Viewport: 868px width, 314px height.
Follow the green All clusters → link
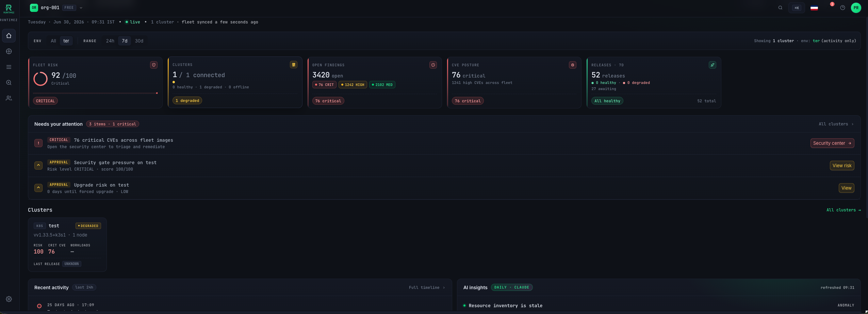pos(844,210)
